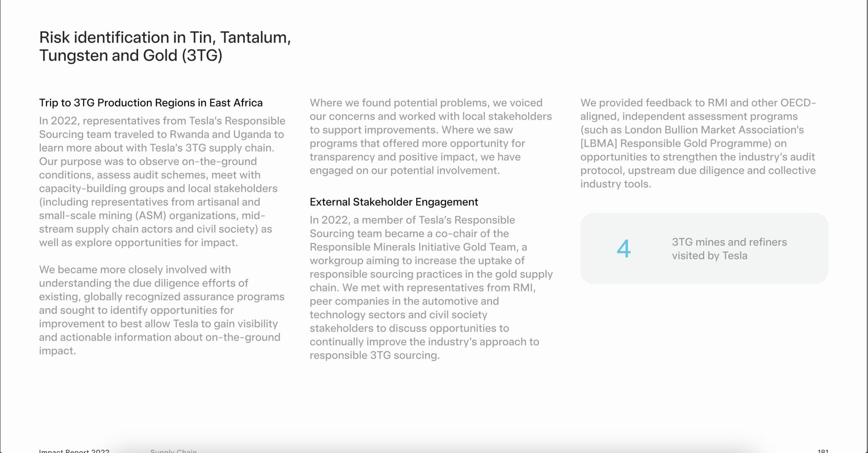Click the paragraph starting 'We became more closely involved'
The height and width of the screenshot is (453, 868).
coord(162,310)
